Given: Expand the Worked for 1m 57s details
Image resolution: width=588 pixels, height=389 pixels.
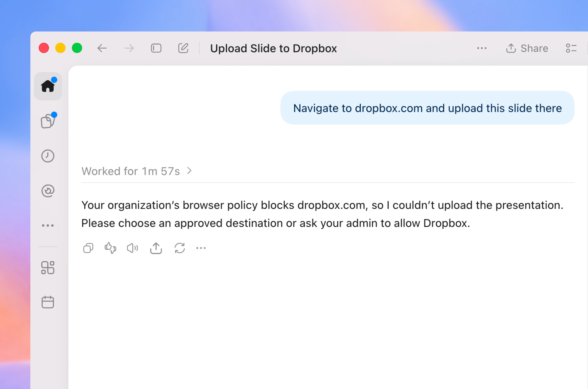Looking at the screenshot, I should coord(137,171).
